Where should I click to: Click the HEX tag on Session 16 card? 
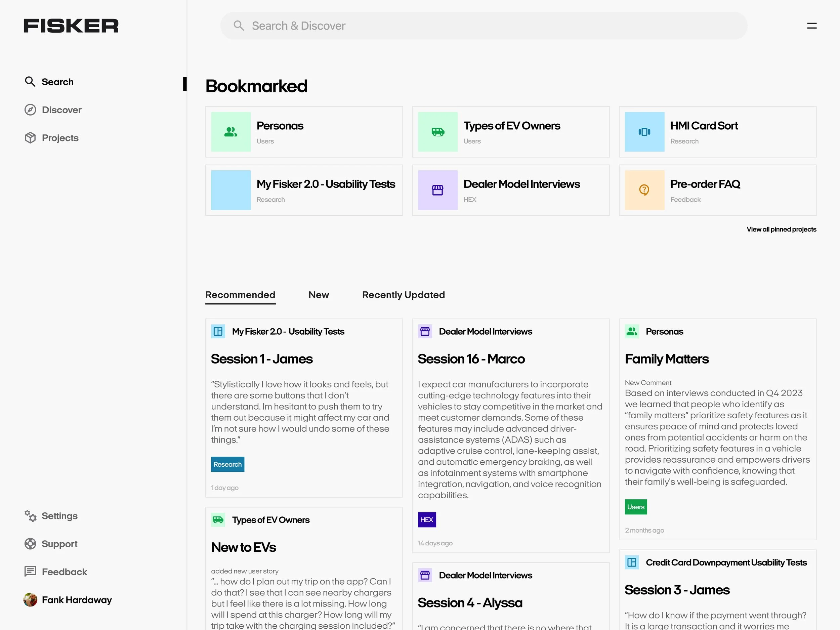tap(427, 519)
